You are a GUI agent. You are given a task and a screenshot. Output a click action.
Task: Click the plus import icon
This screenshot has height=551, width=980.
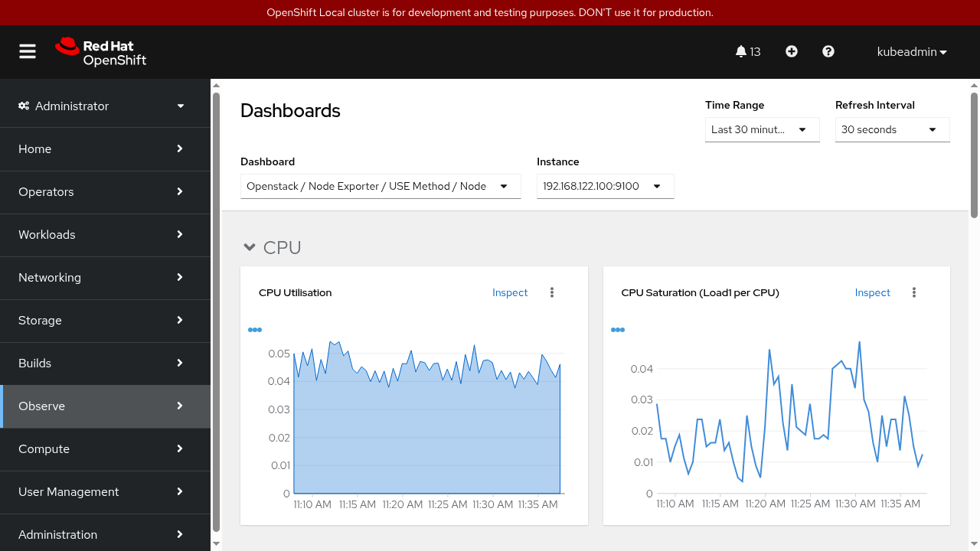point(792,51)
